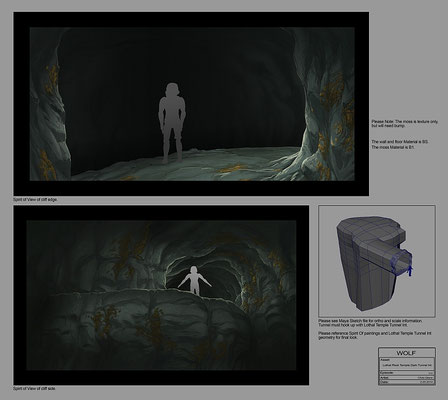
Task: Click the "Spirit of View of cliff edge" caption
Action: tap(35, 199)
